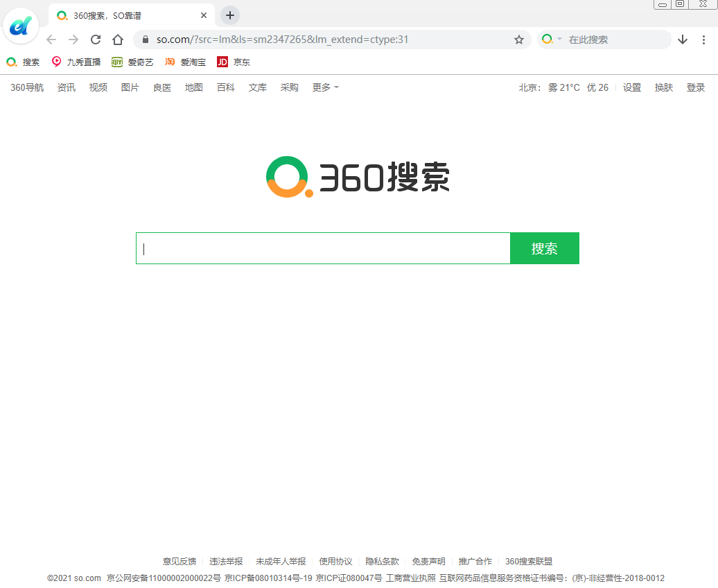Switch to the 图片 search category
Image resolution: width=718 pixels, height=588 pixels.
coord(130,87)
